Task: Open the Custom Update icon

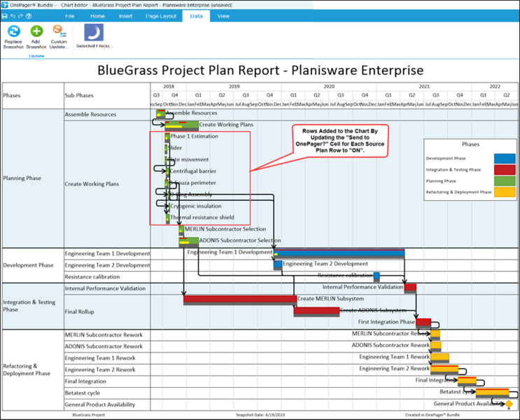Action: (59, 31)
